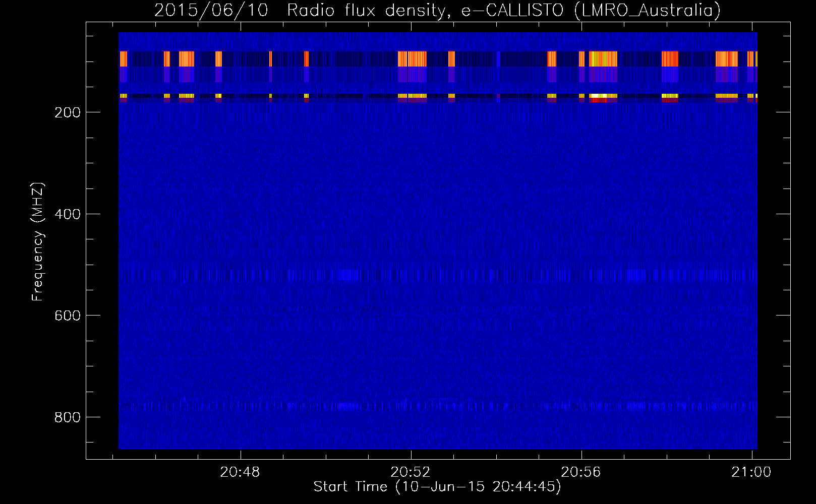Click the "200" frequency tick label
This screenshot has height=504, width=816.
[68, 112]
